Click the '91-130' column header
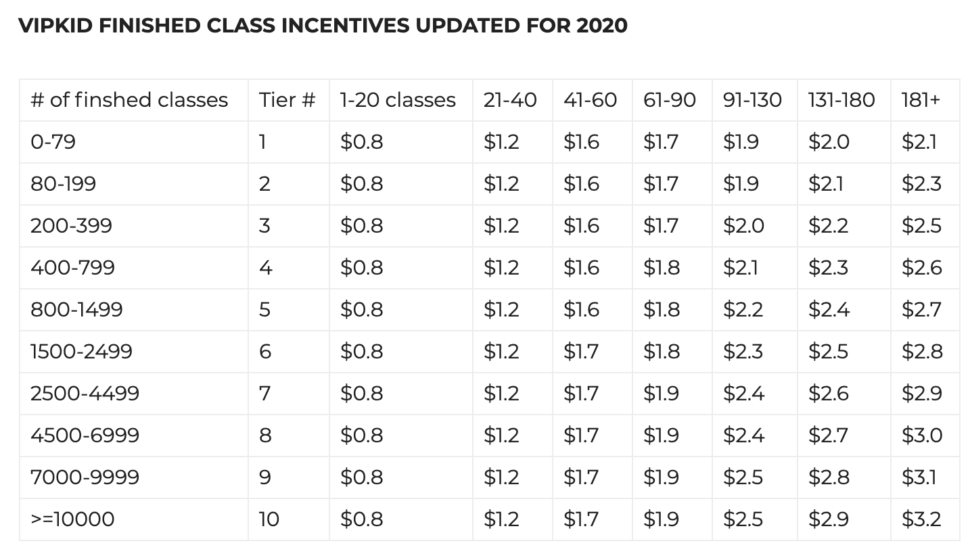The width and height of the screenshot is (970, 560). (x=752, y=100)
